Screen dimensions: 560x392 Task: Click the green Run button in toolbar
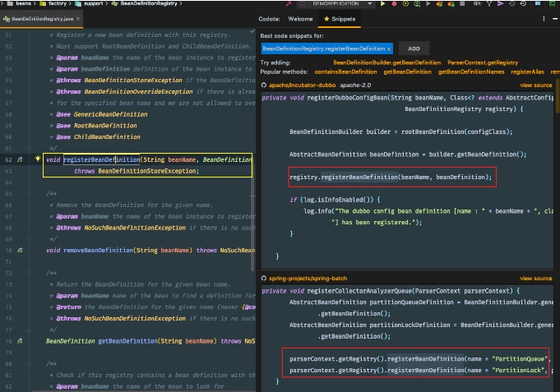(382, 3)
